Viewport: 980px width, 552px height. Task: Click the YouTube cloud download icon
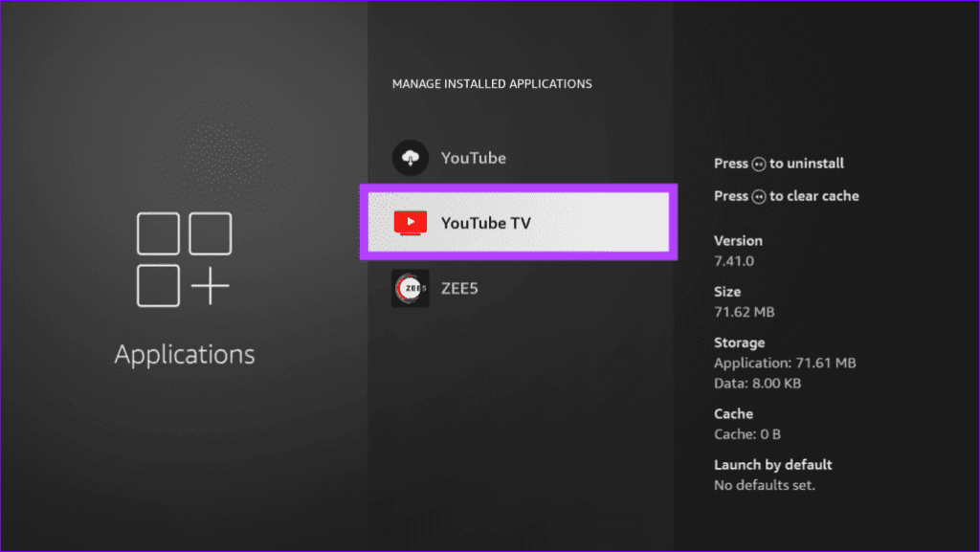[x=411, y=158]
